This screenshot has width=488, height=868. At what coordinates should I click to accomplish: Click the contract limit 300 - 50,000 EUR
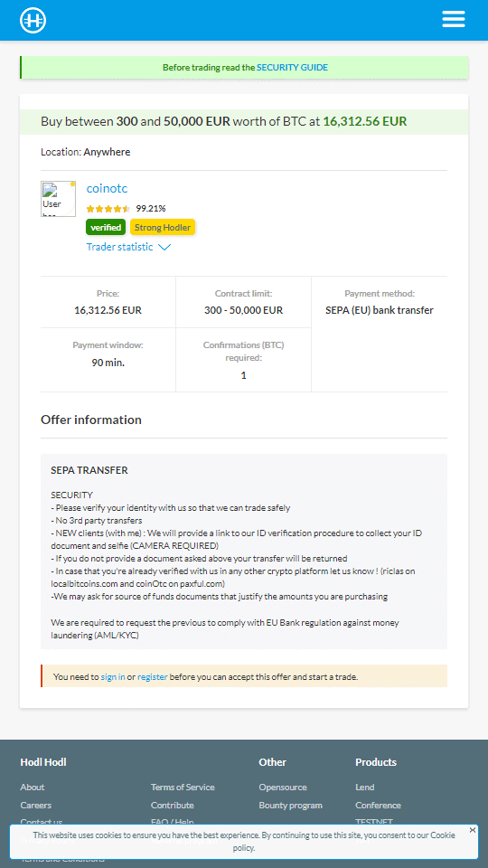tap(243, 310)
